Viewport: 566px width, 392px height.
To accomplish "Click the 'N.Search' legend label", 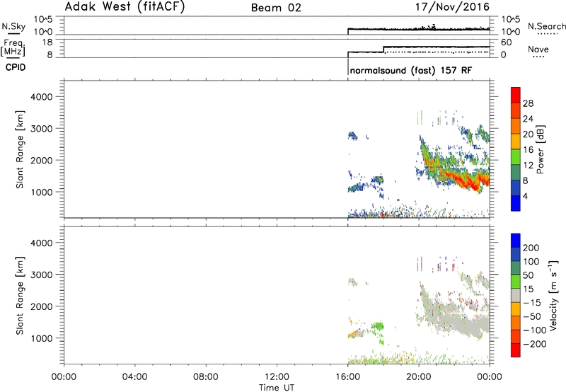I will pos(546,26).
